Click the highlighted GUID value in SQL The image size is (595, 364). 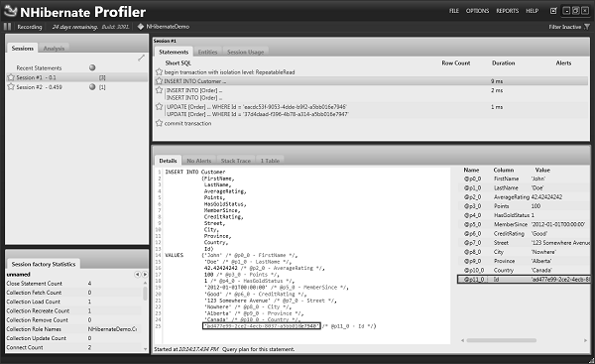click(262, 325)
